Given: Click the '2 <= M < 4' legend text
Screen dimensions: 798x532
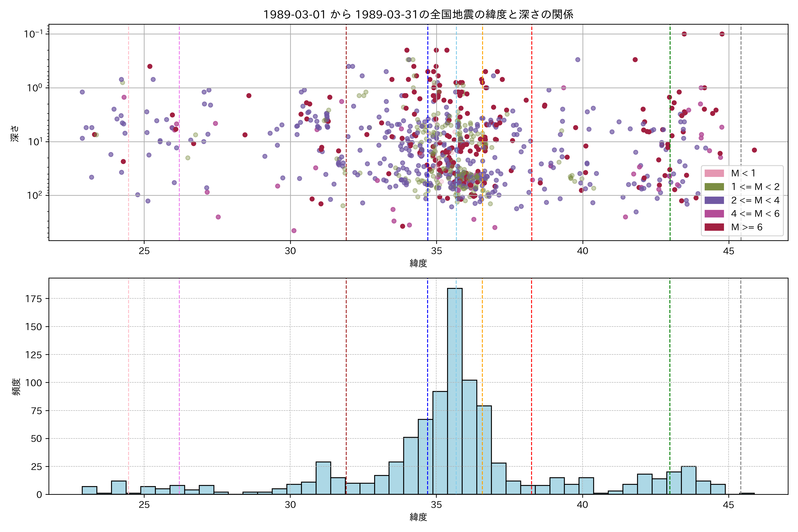Looking at the screenshot, I should pyautogui.click(x=755, y=200).
